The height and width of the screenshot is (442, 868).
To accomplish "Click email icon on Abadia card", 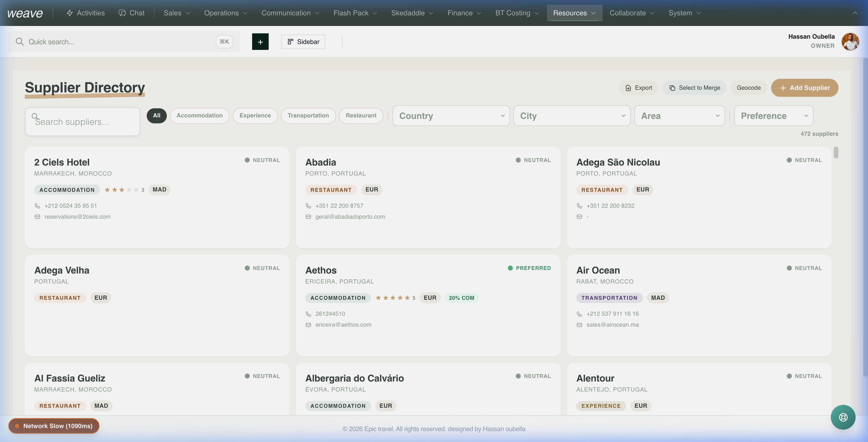I will pyautogui.click(x=308, y=217).
